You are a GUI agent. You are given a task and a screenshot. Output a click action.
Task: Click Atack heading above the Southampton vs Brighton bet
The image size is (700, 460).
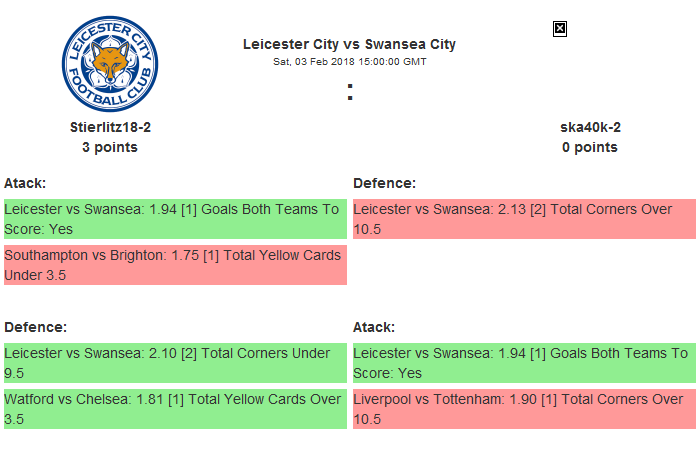coord(25,183)
